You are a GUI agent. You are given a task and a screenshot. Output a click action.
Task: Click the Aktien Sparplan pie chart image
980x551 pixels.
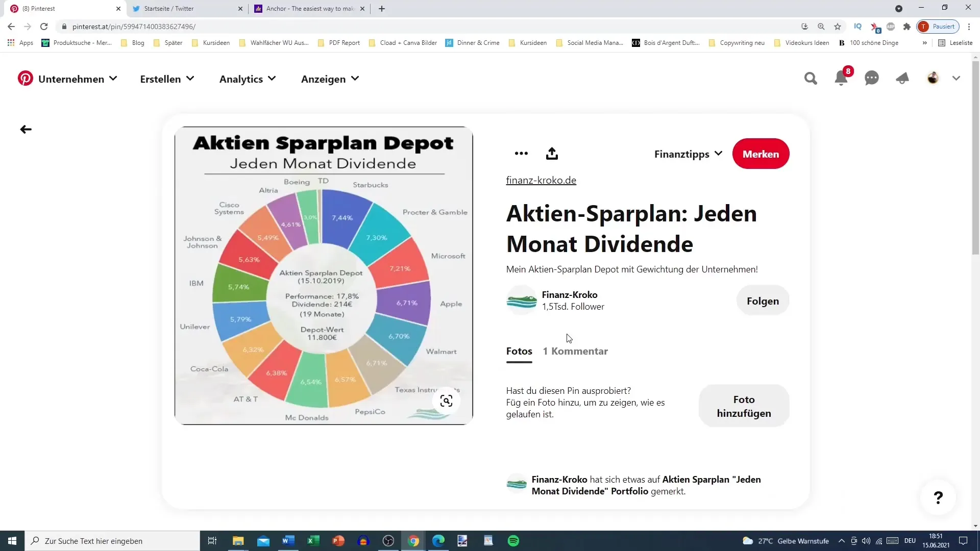324,275
